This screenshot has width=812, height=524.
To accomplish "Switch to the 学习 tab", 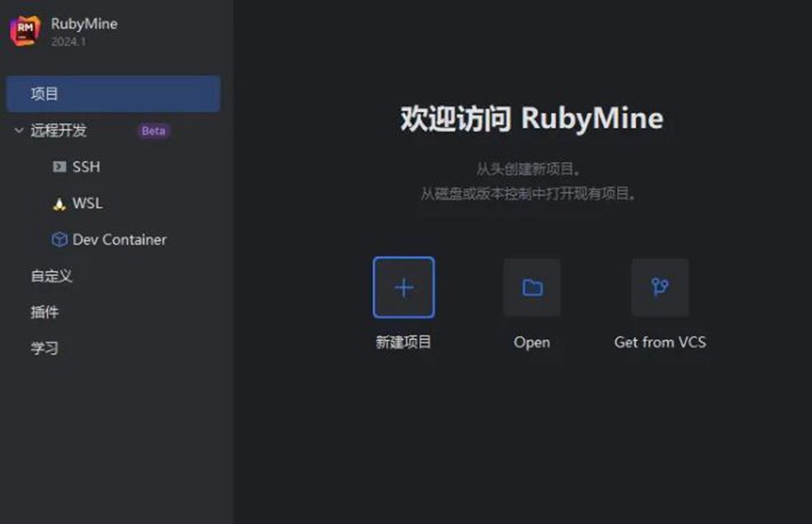I will 45,348.
